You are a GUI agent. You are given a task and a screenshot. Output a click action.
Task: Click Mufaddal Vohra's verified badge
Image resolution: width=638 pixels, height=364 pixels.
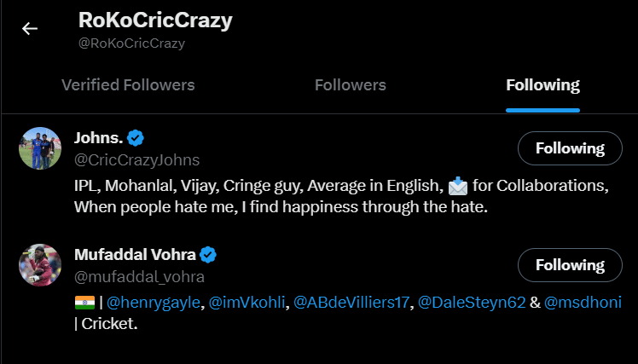click(x=207, y=254)
